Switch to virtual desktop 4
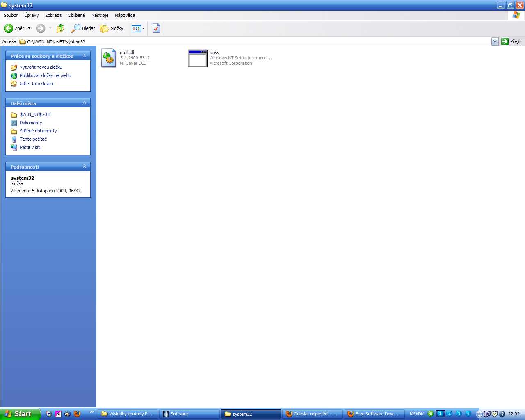Image resolution: width=525 pixels, height=420 pixels. pyautogui.click(x=468, y=413)
